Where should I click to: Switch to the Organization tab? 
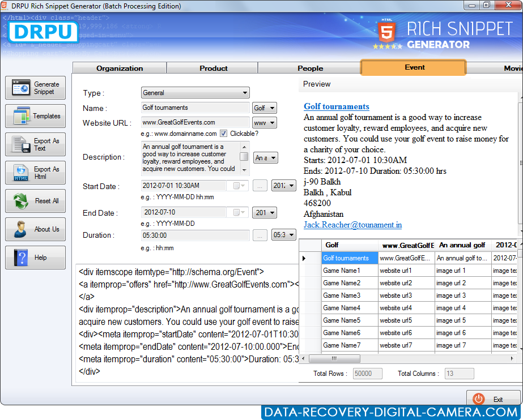120,68
